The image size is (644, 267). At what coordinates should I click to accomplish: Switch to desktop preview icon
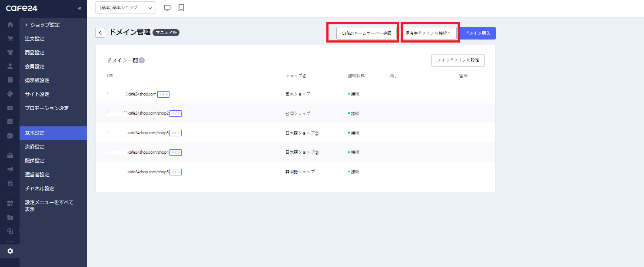(x=168, y=8)
